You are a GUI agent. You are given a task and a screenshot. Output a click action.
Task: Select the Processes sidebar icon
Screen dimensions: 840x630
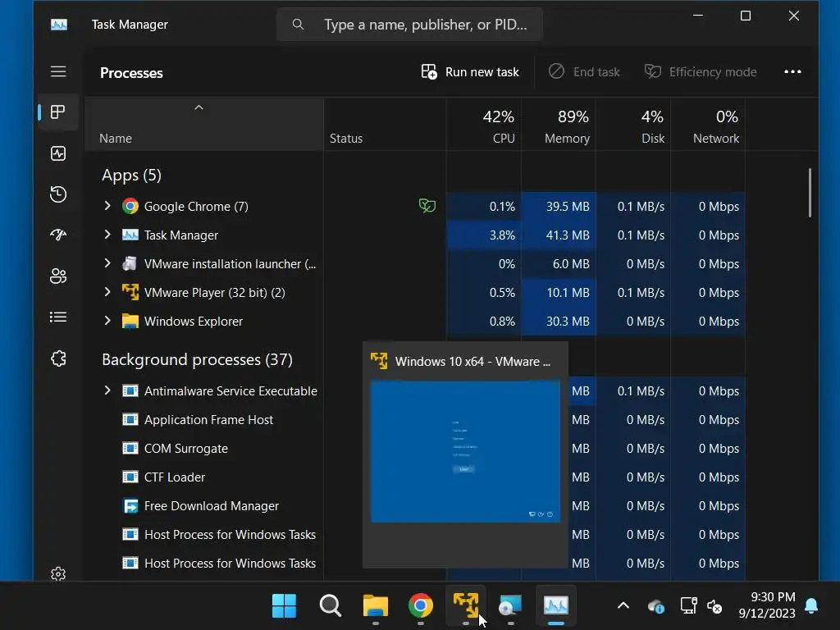tap(58, 112)
